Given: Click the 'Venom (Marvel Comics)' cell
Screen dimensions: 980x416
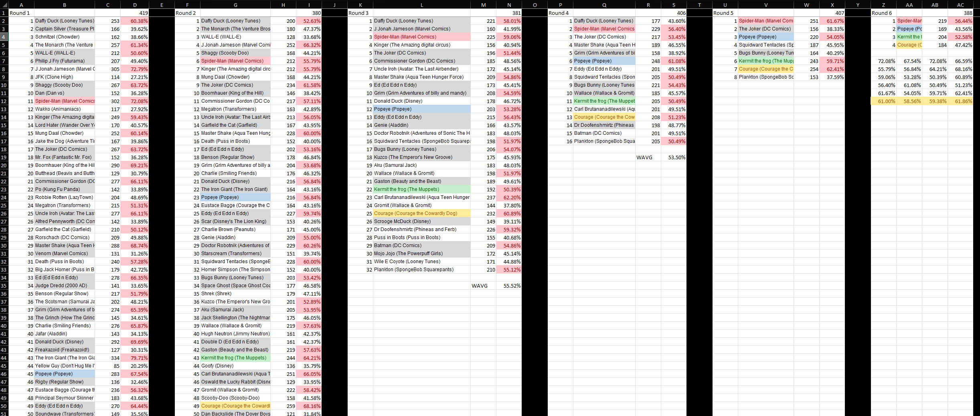Looking at the screenshot, I should pyautogui.click(x=65, y=254).
